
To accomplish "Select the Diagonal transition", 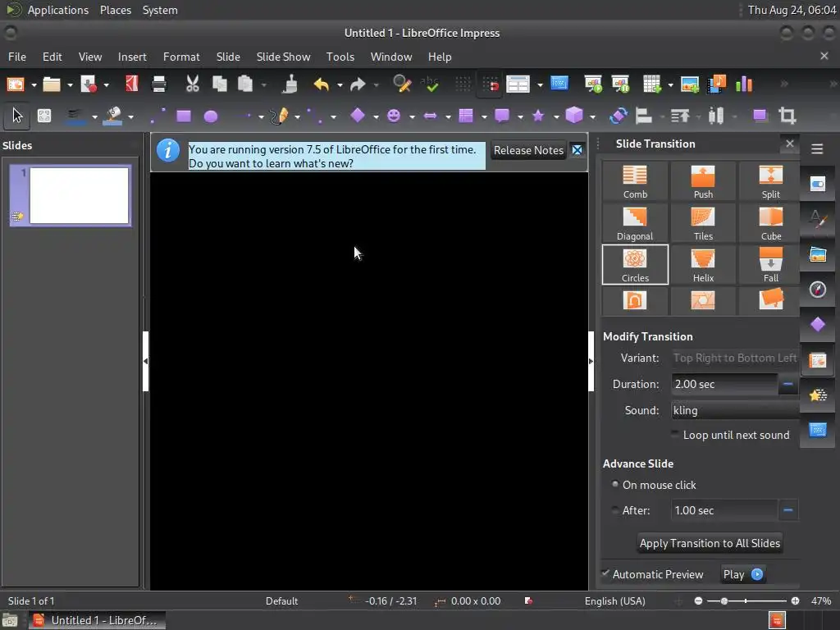I will click(x=635, y=223).
